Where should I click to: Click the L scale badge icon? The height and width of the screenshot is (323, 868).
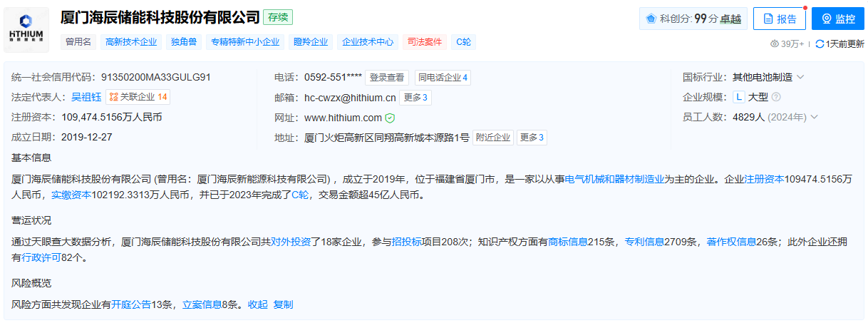(739, 97)
